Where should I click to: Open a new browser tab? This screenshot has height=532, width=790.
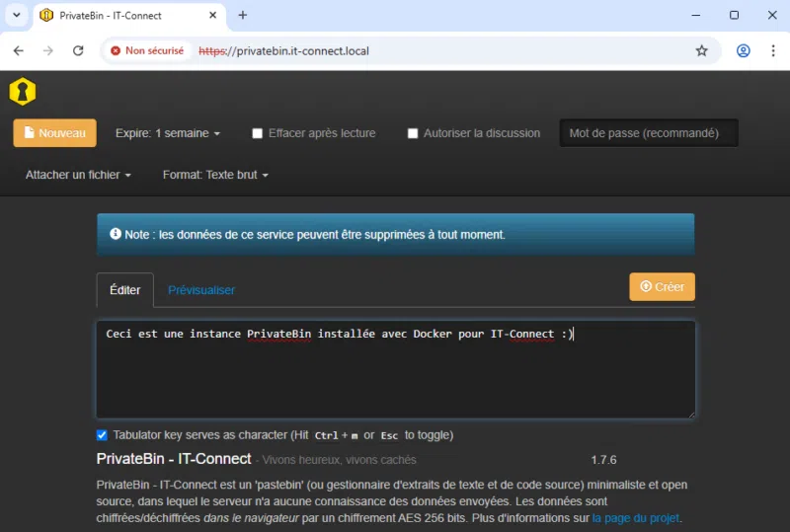click(x=243, y=15)
